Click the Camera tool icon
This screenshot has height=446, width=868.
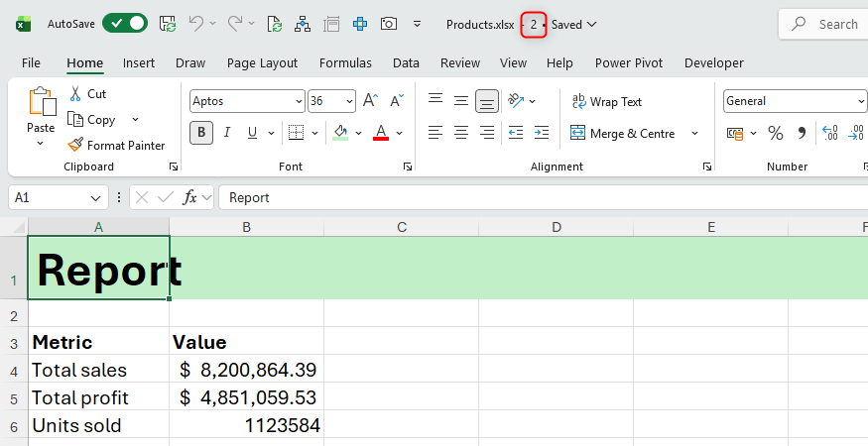(x=389, y=23)
